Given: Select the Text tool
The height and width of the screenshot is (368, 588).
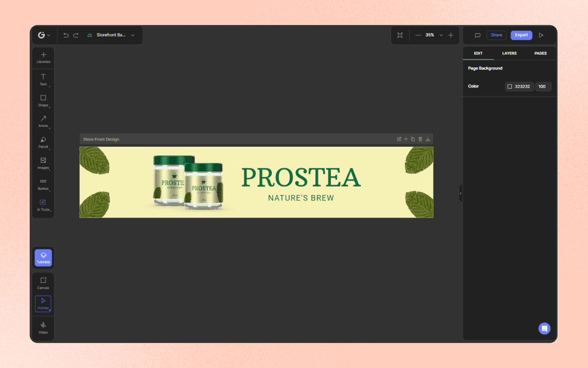Looking at the screenshot, I should click(x=43, y=80).
